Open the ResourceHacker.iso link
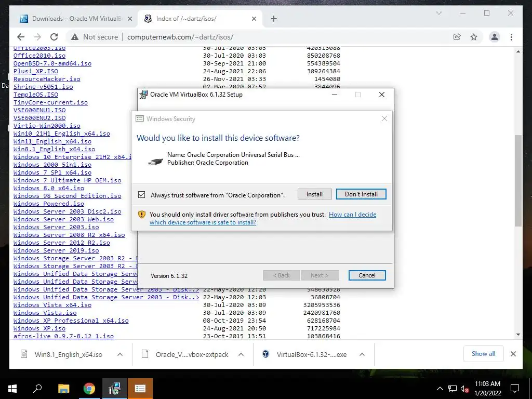Image resolution: width=532 pixels, height=399 pixels. 47,79
